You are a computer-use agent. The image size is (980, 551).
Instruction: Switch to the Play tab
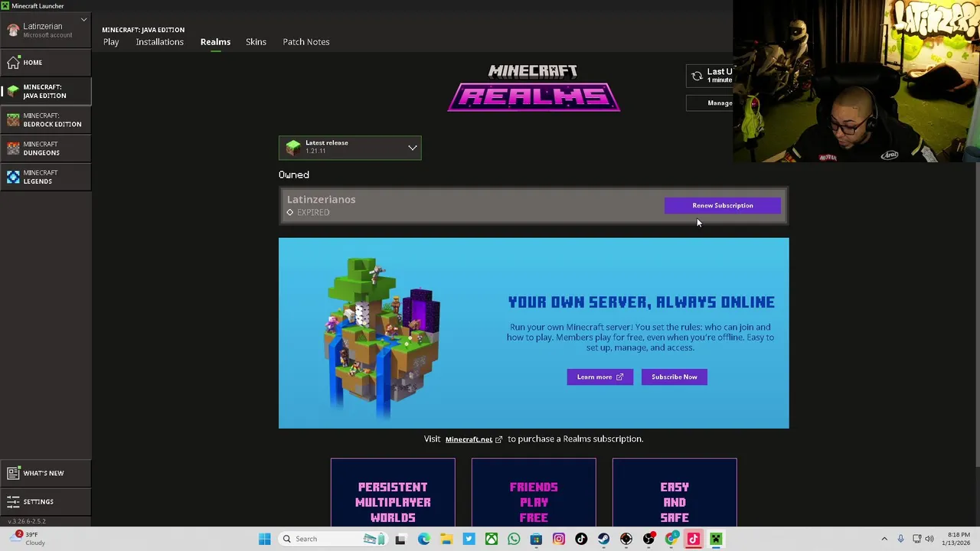click(x=111, y=41)
